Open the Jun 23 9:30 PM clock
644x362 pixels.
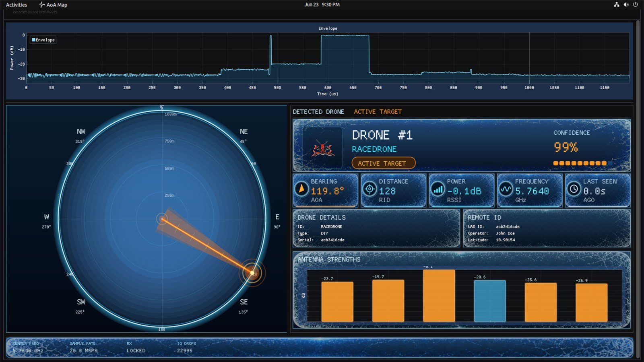point(322,5)
